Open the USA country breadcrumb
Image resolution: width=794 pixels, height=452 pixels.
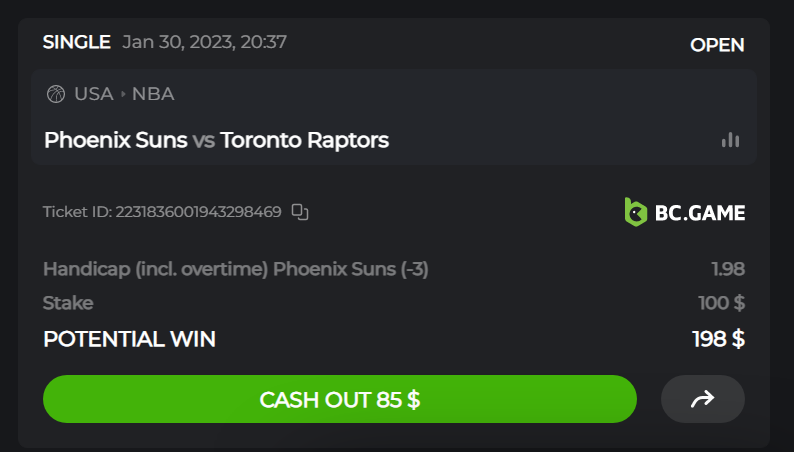pyautogui.click(x=93, y=94)
